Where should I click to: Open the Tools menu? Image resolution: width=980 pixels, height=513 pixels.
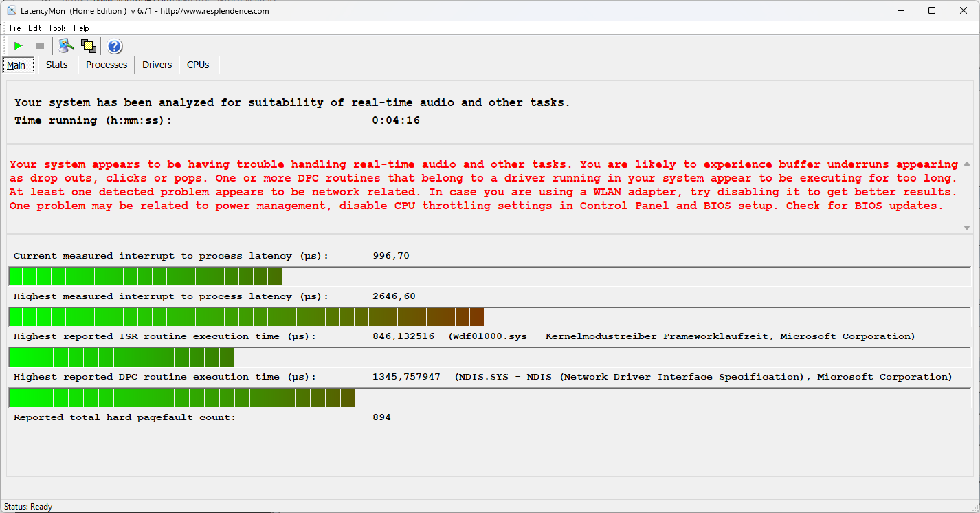point(57,28)
